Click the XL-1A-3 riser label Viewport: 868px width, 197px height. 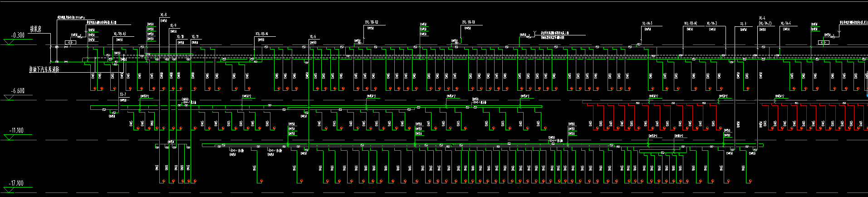tap(712, 23)
